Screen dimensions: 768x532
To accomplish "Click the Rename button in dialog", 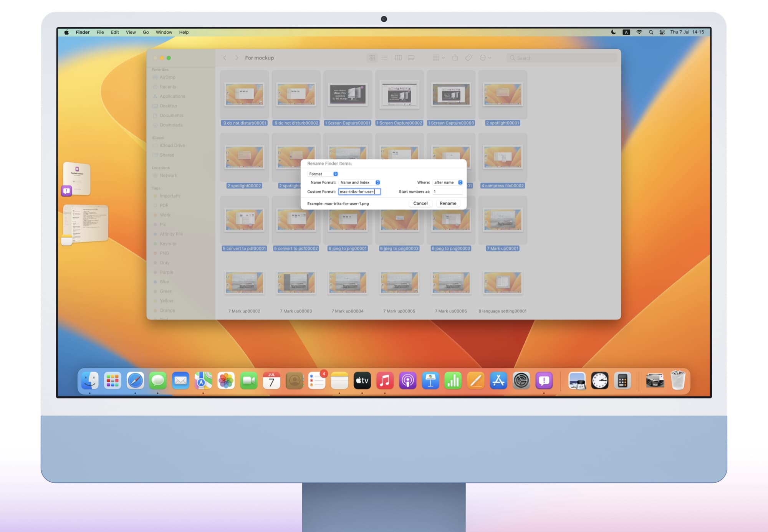I will (x=448, y=203).
